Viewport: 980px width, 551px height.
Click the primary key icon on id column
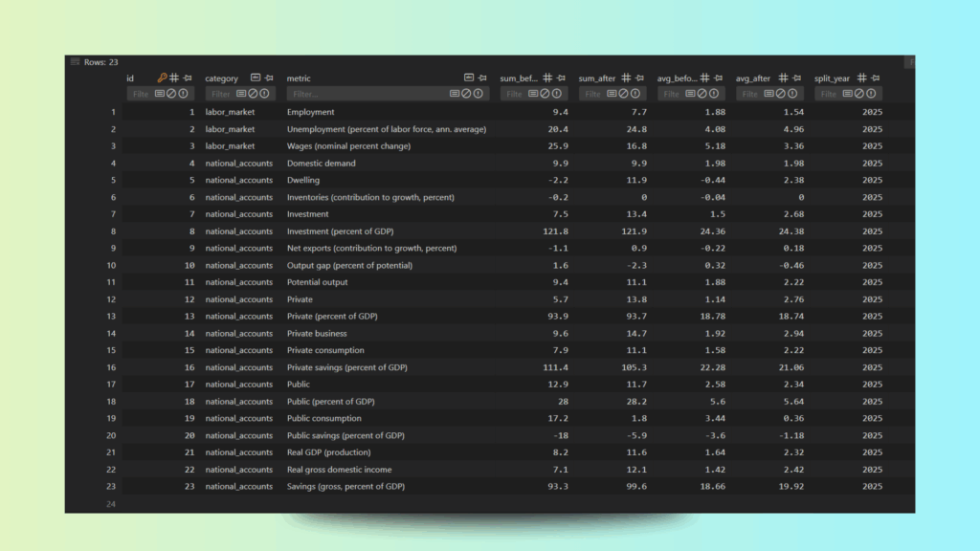click(162, 78)
